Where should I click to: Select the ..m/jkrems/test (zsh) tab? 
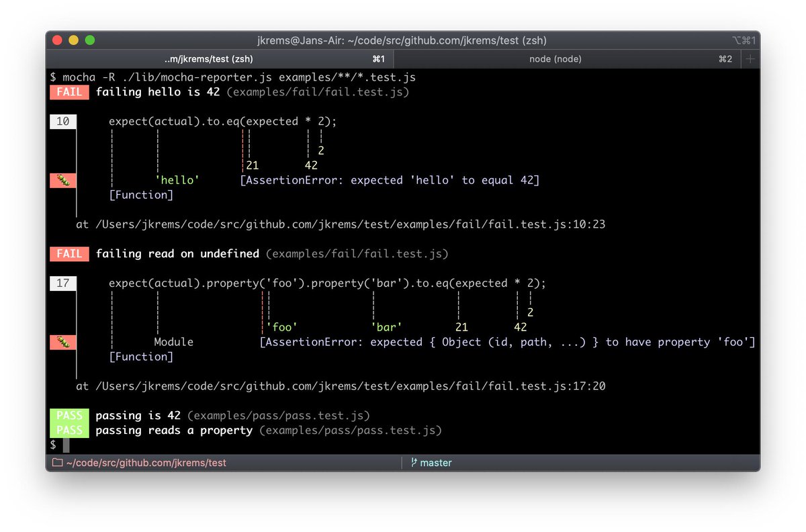tap(220, 59)
